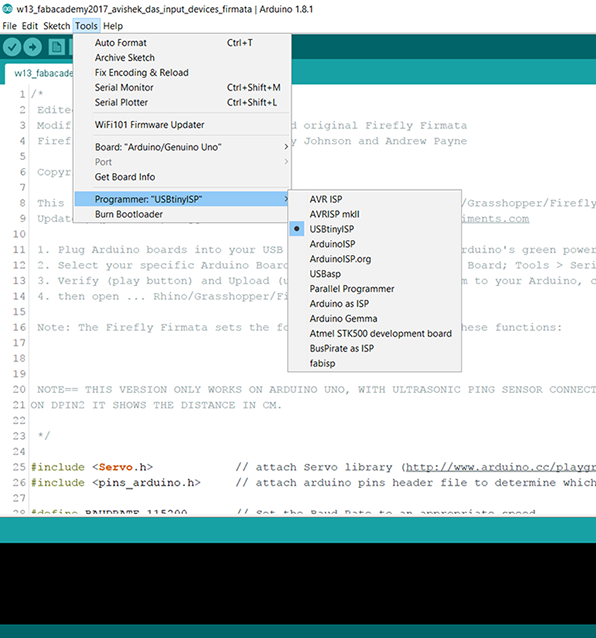Select AVR ISP programmer
This screenshot has height=638, width=596.
pos(375,199)
